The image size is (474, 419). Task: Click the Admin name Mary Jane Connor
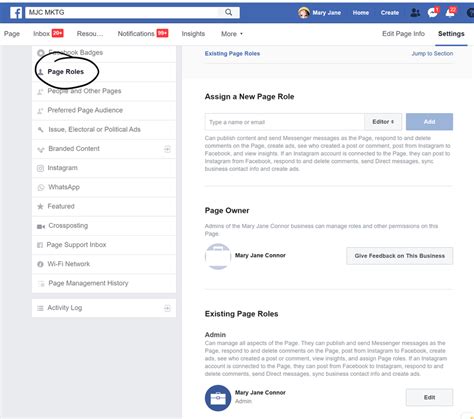click(x=260, y=393)
